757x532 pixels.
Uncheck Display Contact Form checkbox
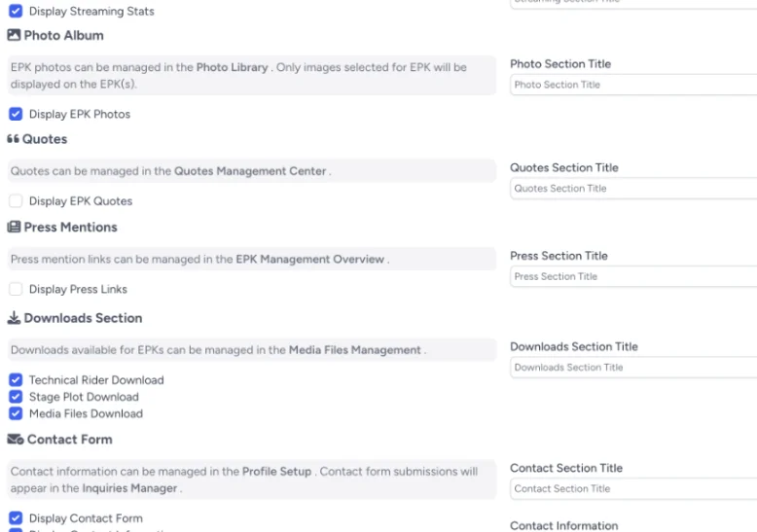pyautogui.click(x=16, y=518)
